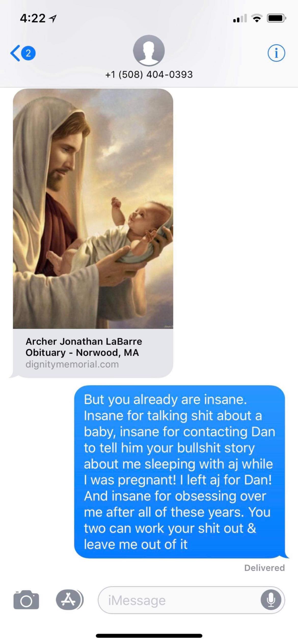Tap the Wi-Fi status icon
This screenshot has height=644, width=298.
[x=257, y=18]
